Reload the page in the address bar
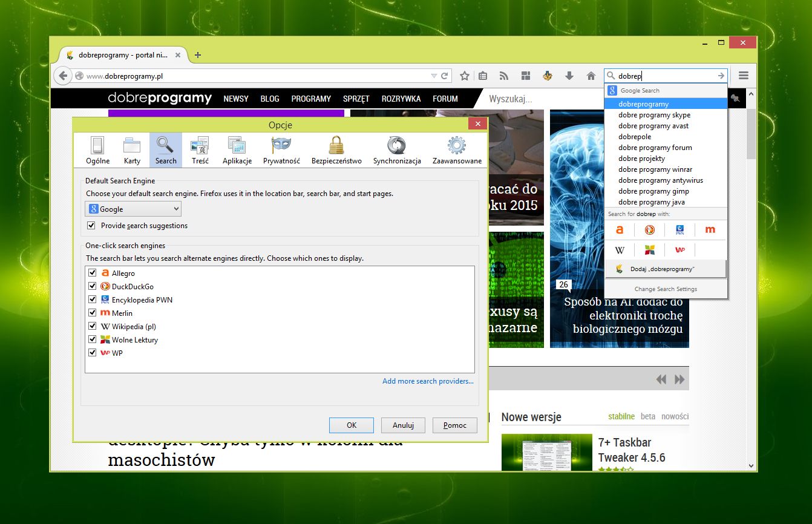812x524 pixels. [x=445, y=76]
